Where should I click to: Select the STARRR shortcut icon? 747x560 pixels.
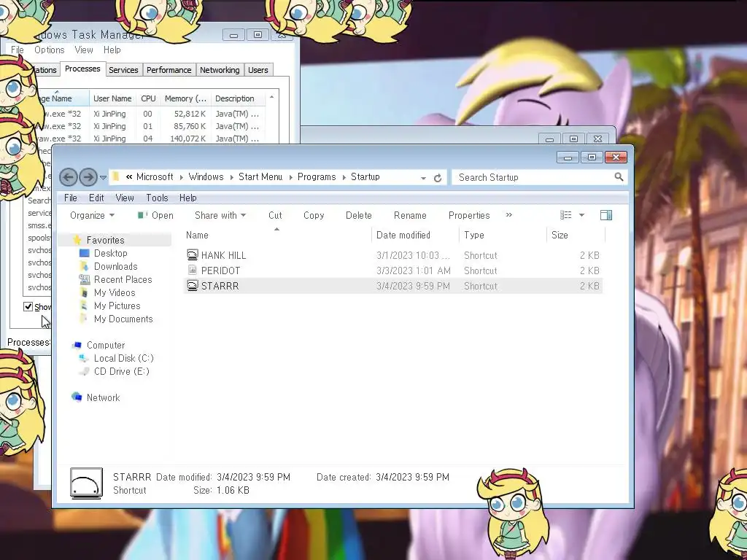(192, 286)
